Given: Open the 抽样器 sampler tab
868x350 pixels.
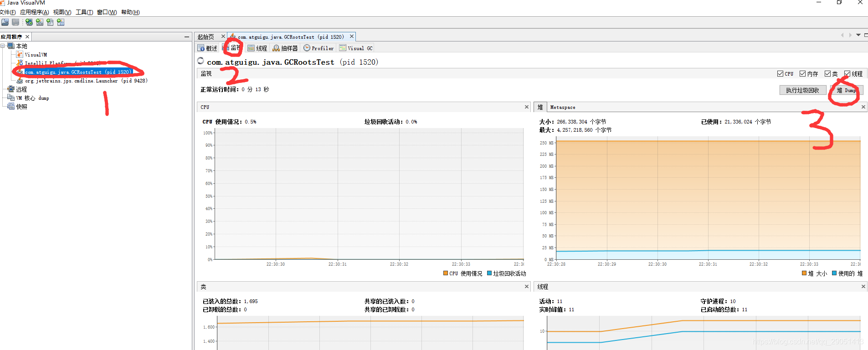Looking at the screenshot, I should coord(285,48).
